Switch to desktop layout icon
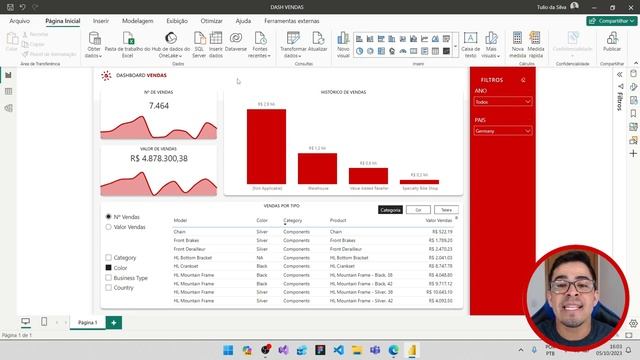 pos(25,322)
